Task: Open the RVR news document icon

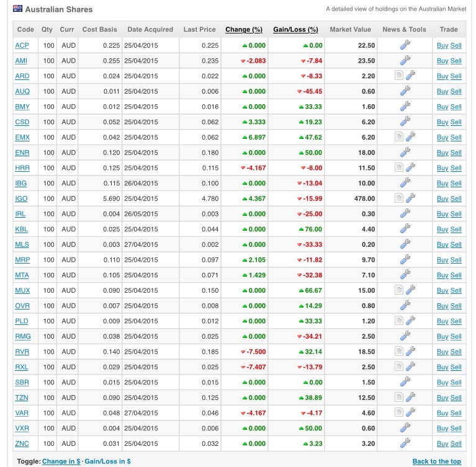Action: tap(399, 351)
